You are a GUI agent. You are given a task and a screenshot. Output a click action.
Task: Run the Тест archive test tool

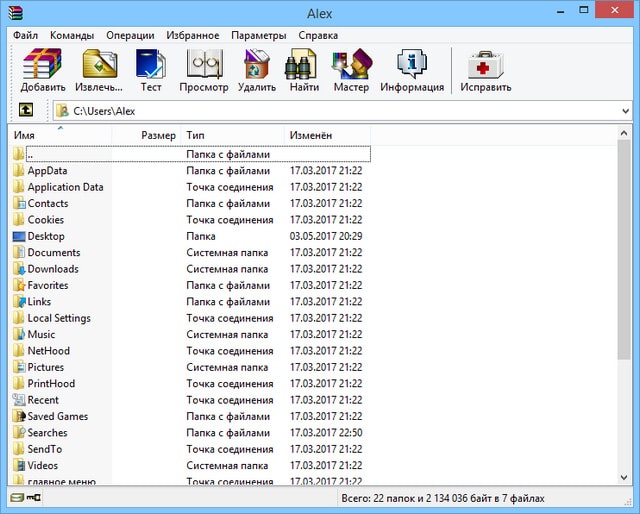[151, 66]
